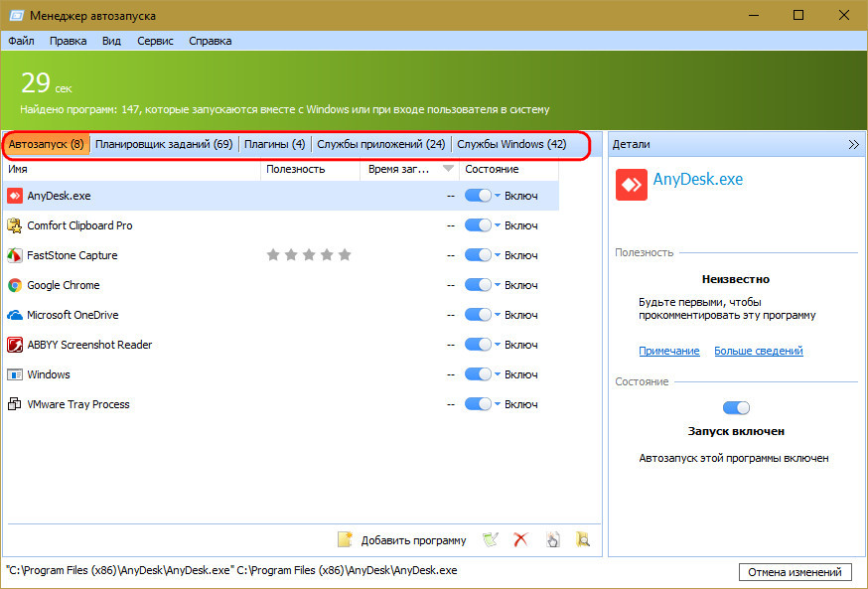Open the Справка menu
Viewport: 868px width, 589px height.
click(x=210, y=41)
